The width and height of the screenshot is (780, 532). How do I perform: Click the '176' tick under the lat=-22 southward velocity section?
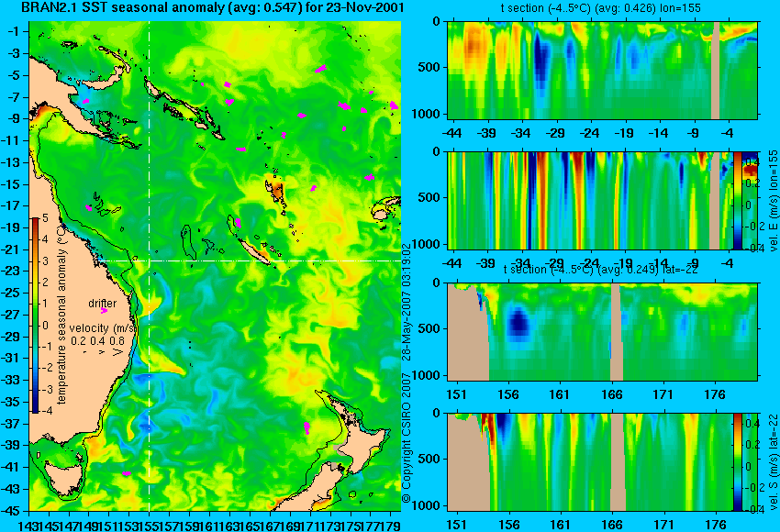pos(717,525)
